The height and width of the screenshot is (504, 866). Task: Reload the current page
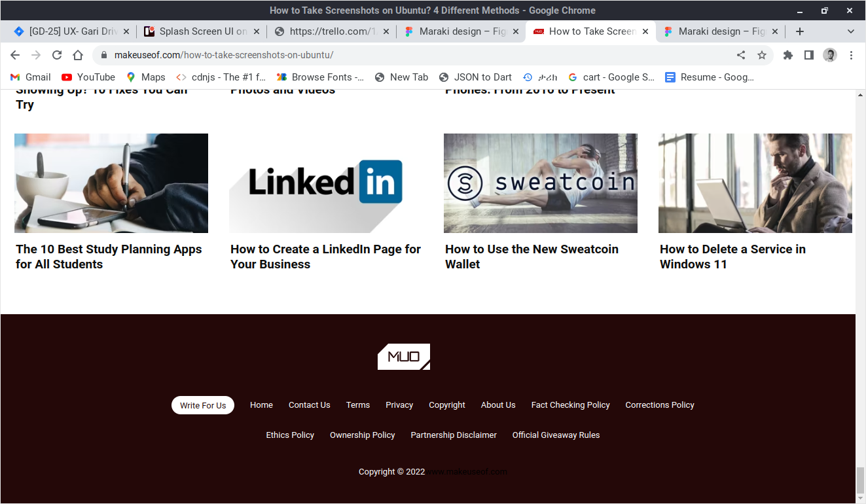pyautogui.click(x=57, y=55)
